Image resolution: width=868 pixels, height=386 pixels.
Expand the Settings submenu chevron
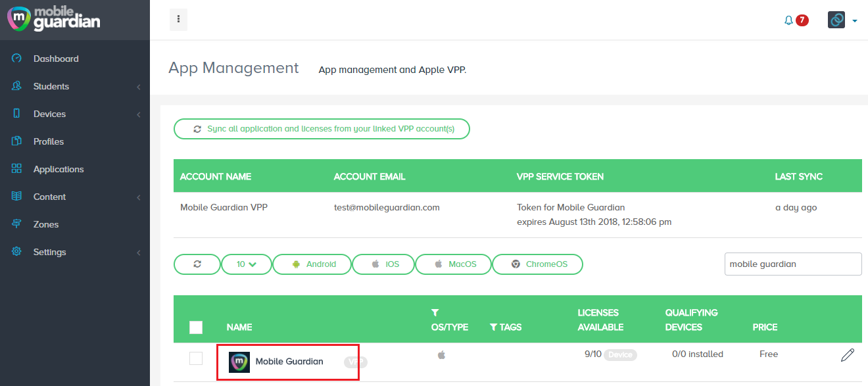139,253
